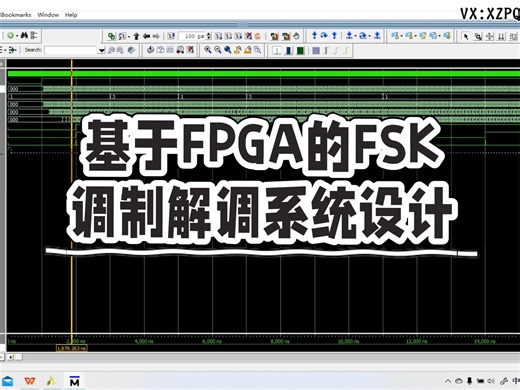Open the Help menu
520x390 pixels.
71,15
